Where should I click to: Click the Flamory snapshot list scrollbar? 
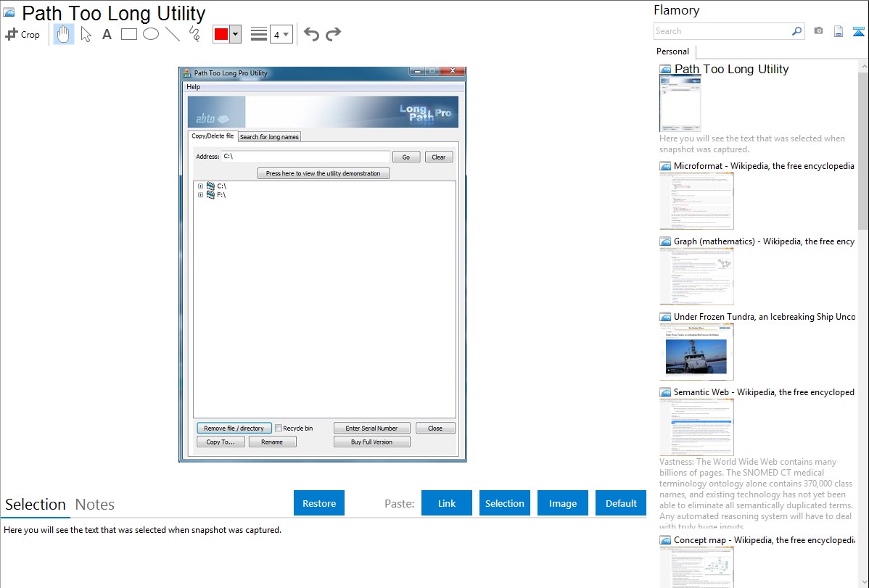(863, 149)
